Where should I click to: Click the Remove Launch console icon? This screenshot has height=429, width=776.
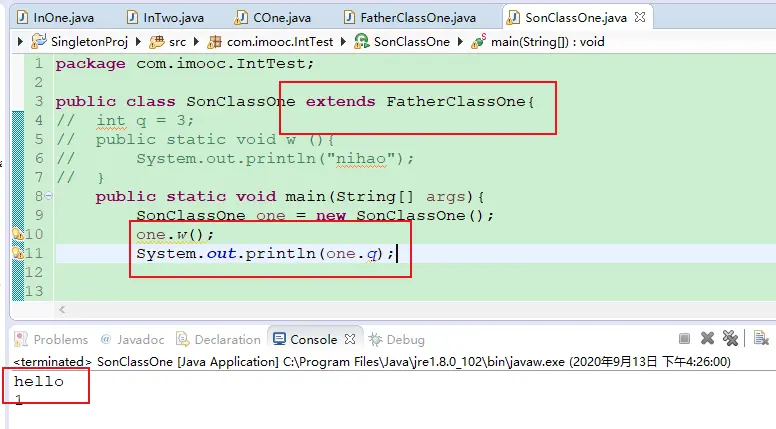click(x=708, y=338)
